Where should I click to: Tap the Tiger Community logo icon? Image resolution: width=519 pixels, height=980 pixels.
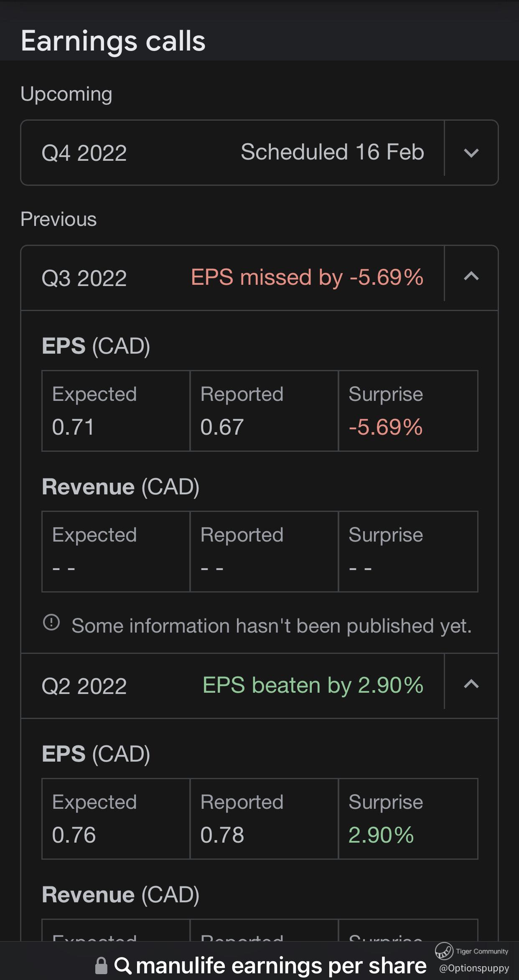tap(444, 951)
